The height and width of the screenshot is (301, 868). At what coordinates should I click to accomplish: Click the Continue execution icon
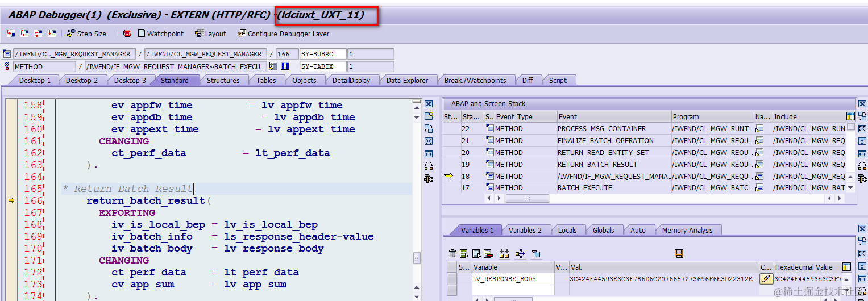point(52,34)
